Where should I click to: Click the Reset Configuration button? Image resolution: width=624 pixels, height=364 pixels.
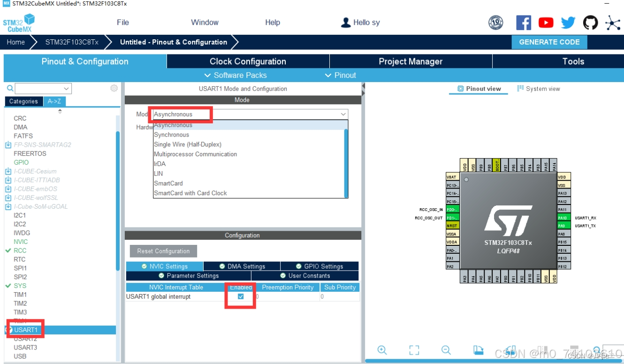[x=163, y=251]
